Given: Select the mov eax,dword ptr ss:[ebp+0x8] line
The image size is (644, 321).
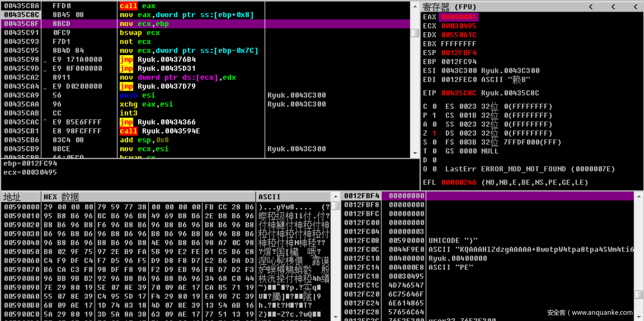Looking at the screenshot, I should click(x=187, y=15).
